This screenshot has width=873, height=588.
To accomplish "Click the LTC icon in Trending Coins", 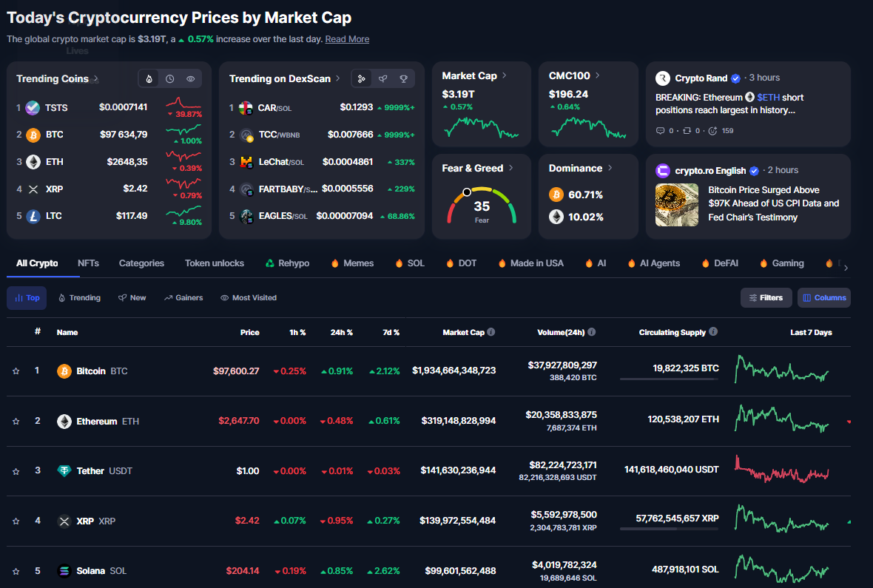I will [33, 216].
